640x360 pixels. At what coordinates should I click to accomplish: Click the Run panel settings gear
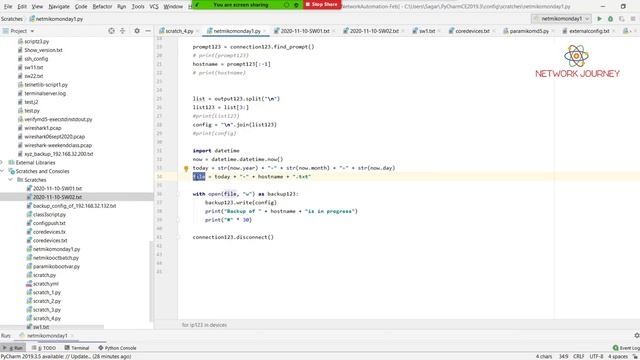point(636,336)
